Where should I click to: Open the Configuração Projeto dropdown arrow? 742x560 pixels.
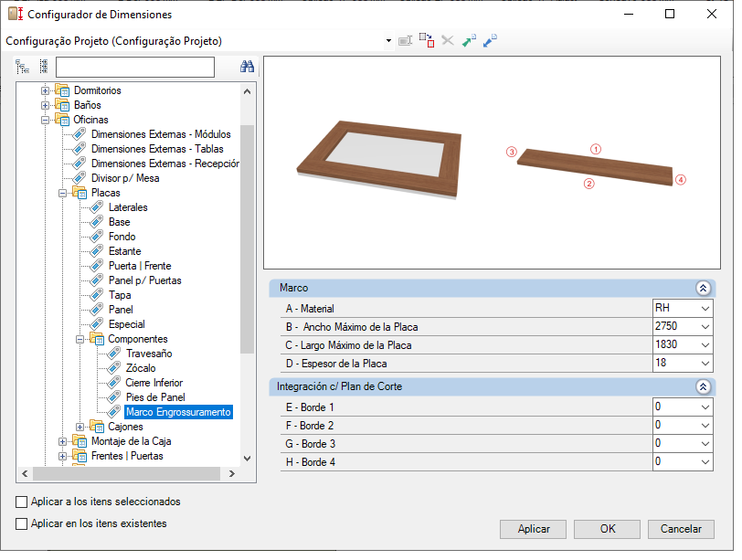[x=388, y=41]
